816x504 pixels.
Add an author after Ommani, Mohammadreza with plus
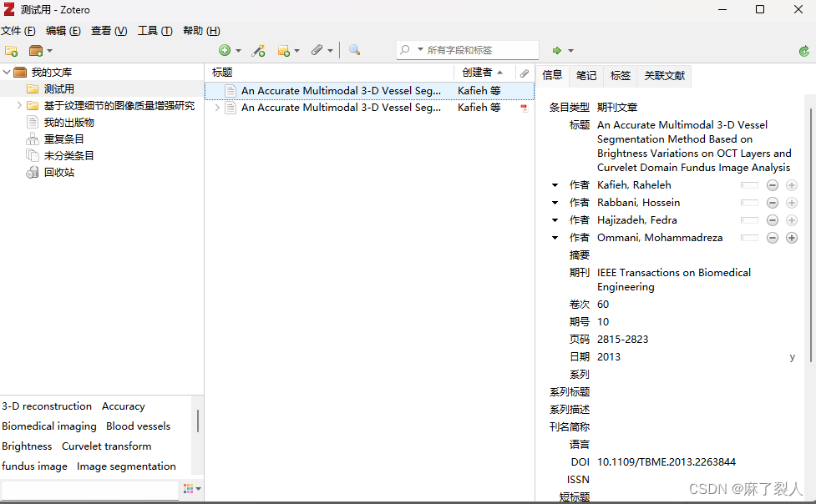792,238
